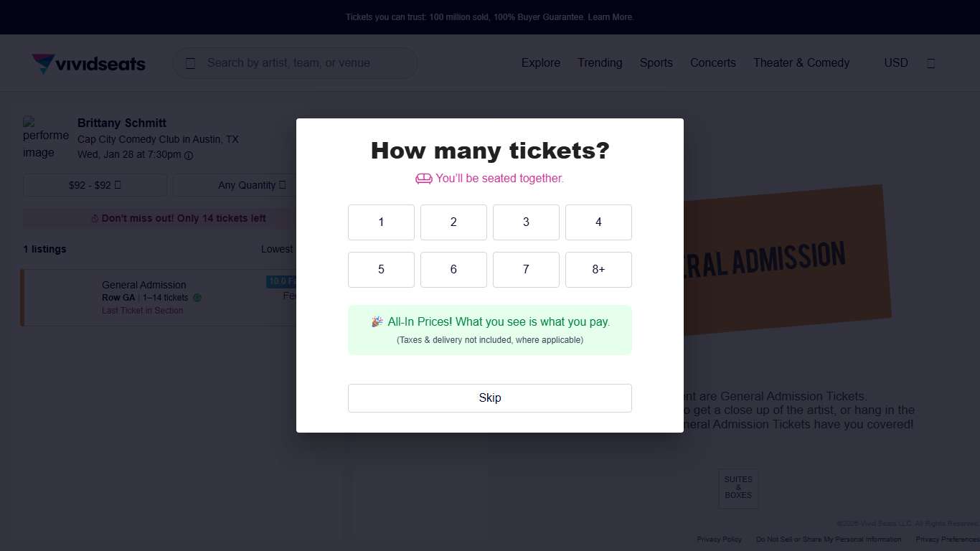Choose 4 tickets quantity
This screenshot has height=551, width=980.
point(598,222)
